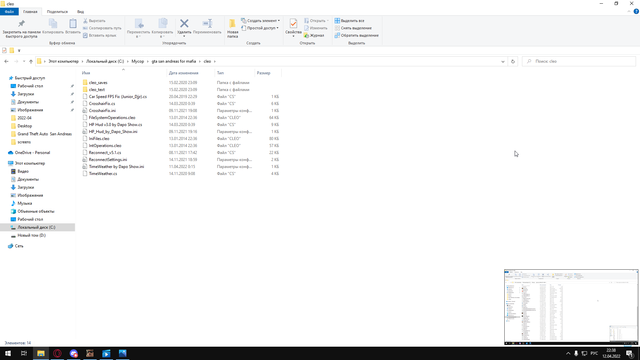Select the Reconnect_v5.1.cs file
Screen dimensions: 640x360
(105, 152)
